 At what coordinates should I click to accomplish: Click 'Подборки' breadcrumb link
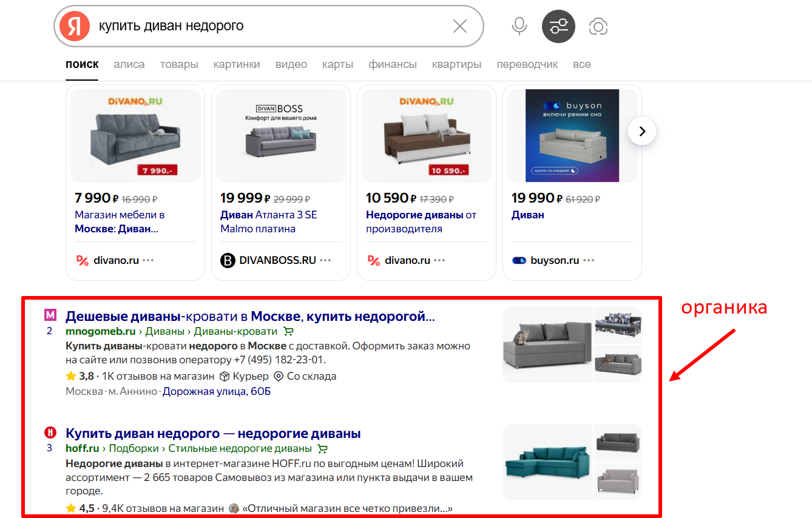point(134,449)
